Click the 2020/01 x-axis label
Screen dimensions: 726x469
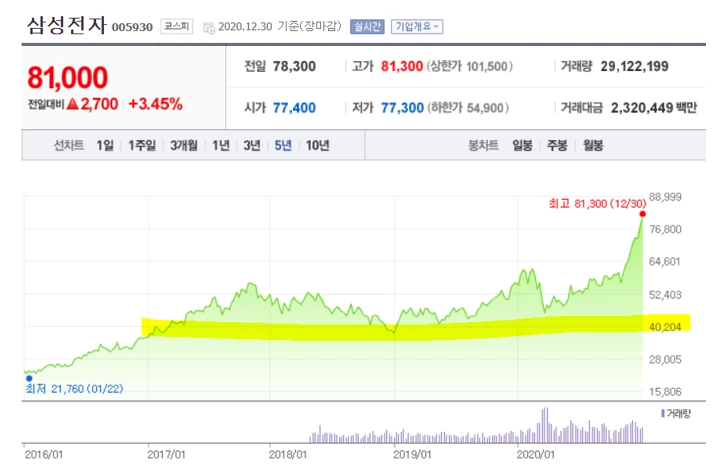pos(535,455)
